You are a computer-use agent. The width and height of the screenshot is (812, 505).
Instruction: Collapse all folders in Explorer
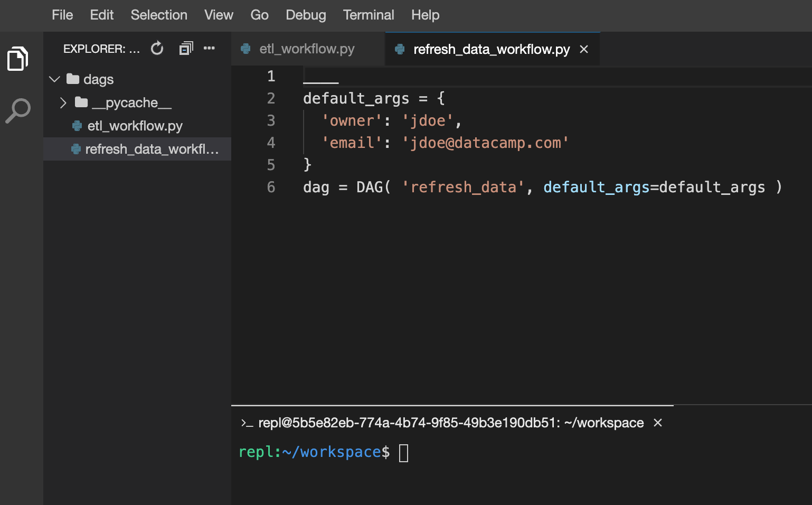click(x=186, y=49)
